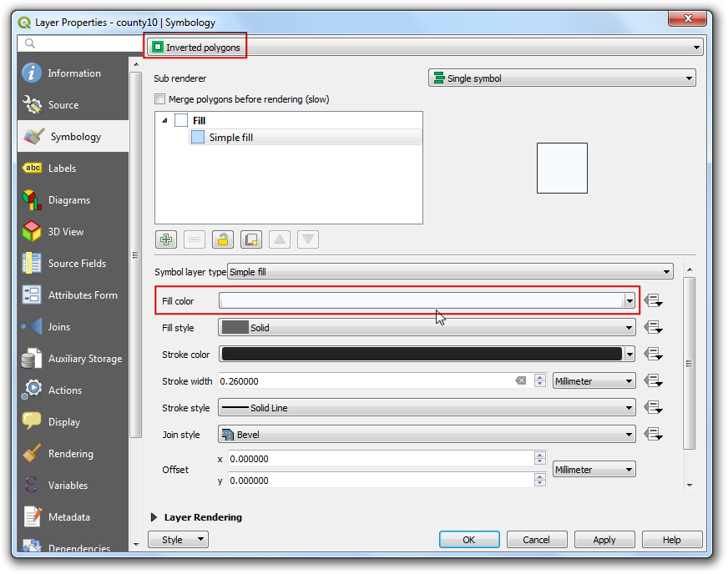Click the OK button
The image size is (728, 574).
click(x=468, y=540)
